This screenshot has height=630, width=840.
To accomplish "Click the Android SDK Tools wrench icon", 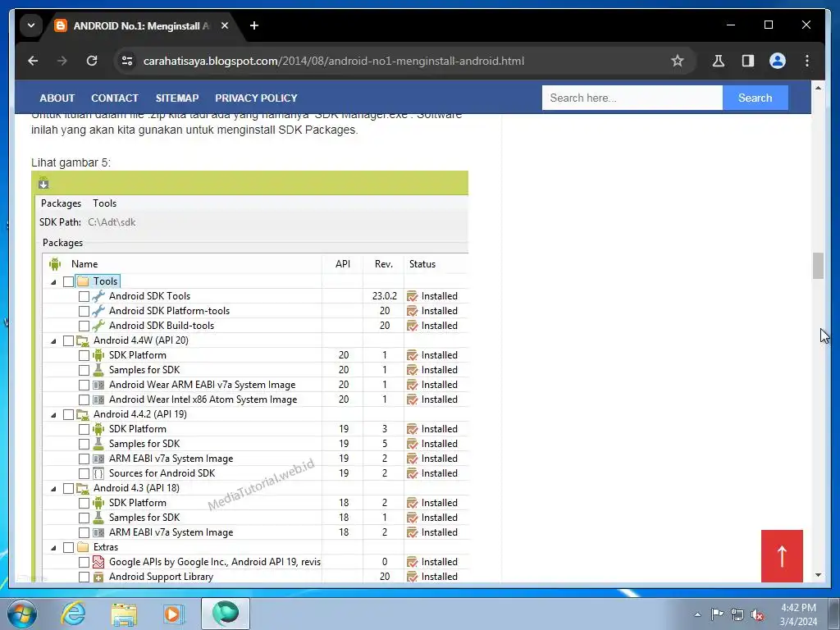I will click(x=98, y=295).
